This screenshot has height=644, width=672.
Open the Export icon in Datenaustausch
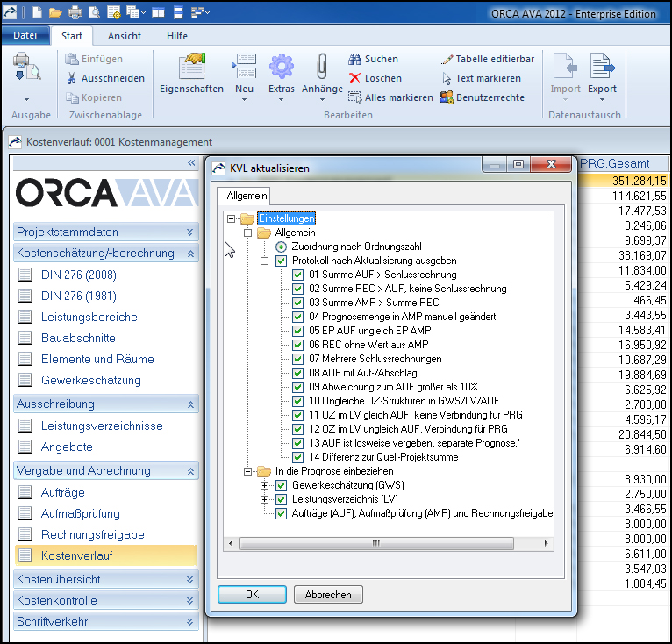coord(602,68)
